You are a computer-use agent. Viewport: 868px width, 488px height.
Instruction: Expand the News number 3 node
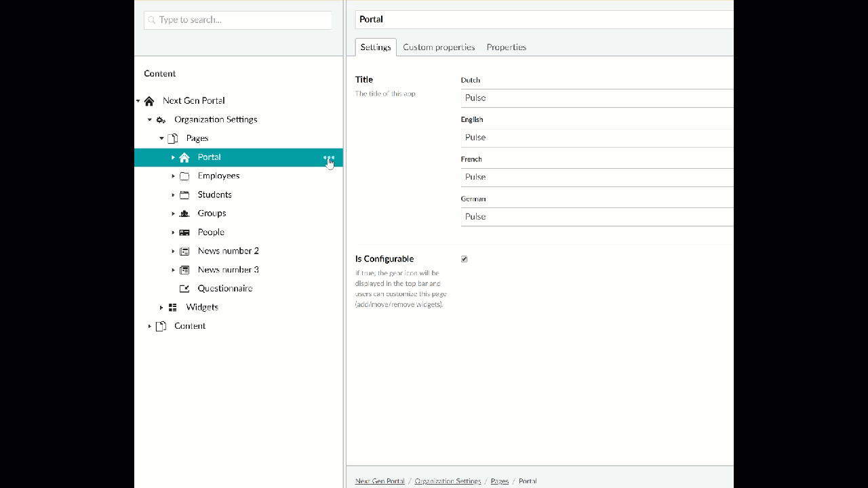pos(173,270)
